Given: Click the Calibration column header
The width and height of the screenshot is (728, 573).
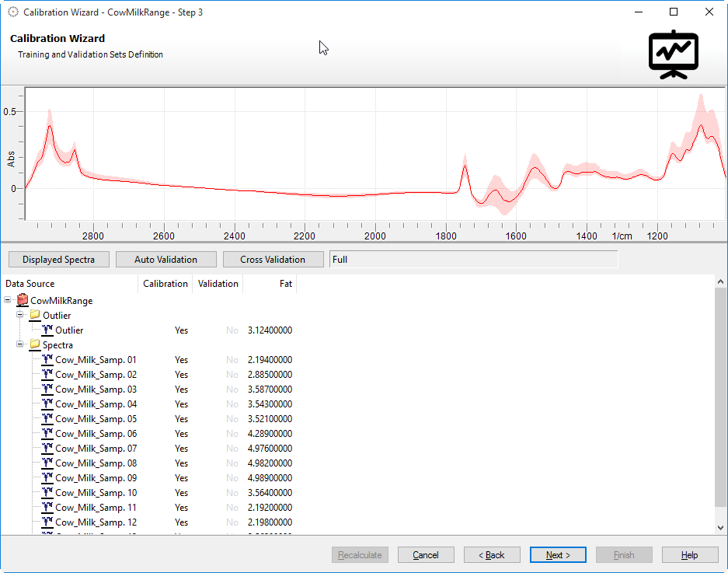Looking at the screenshot, I should click(165, 284).
